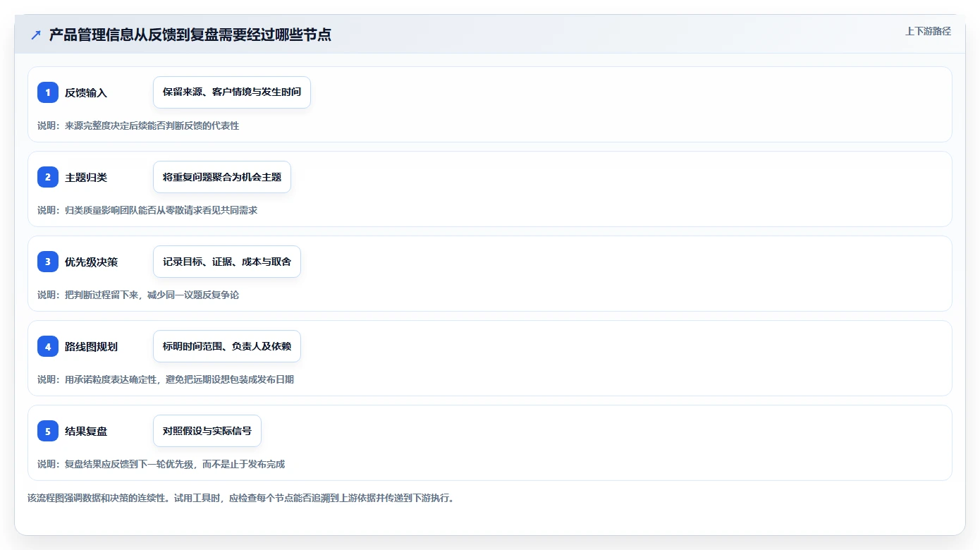980x550 pixels.
Task: Click the number 2 badge for 主题归类
Action: (x=48, y=177)
